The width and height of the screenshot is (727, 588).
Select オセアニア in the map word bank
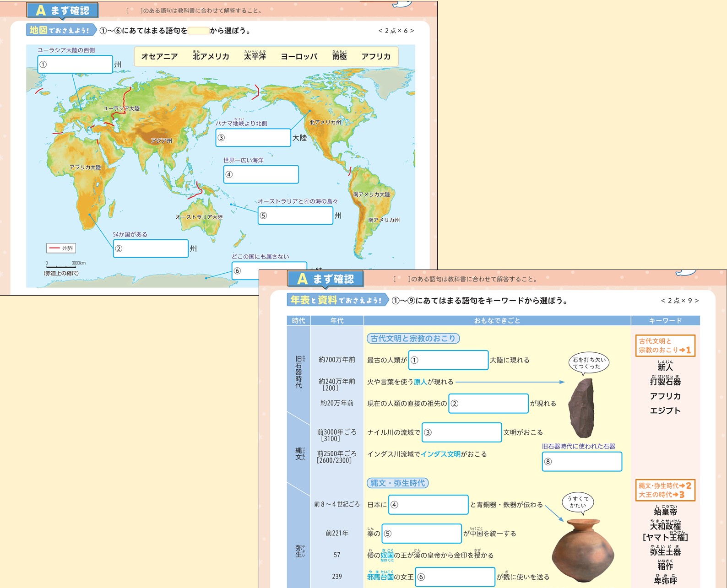159,56
